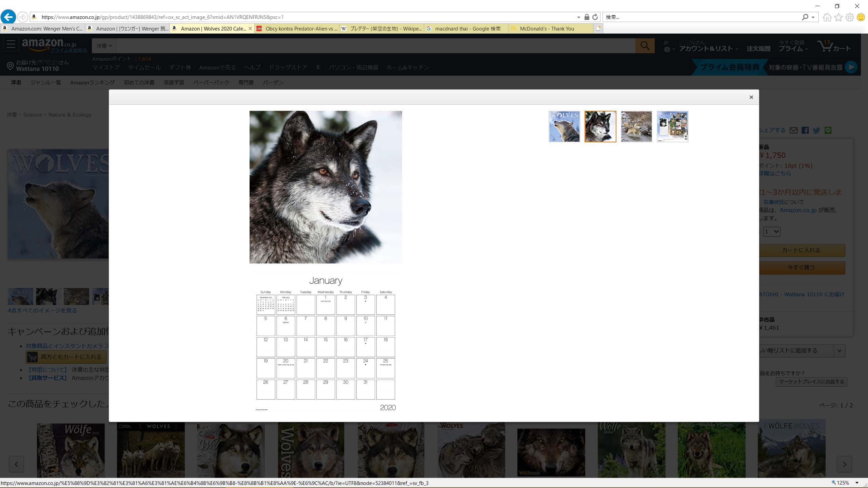This screenshot has width=868, height=488.
Task: Click Amazonランキング in subnav
Action: [92, 82]
